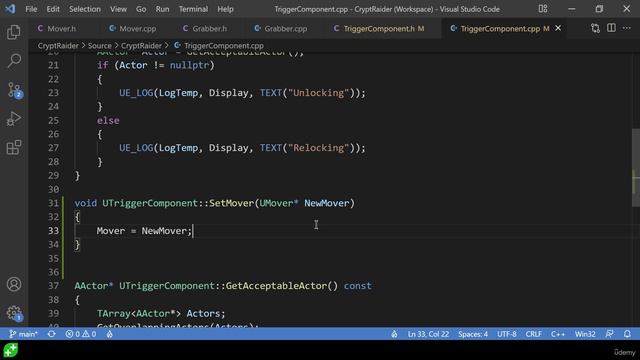Screen dimensions: 640x360
Task: Click the VS Code logo icon
Action: tap(10, 9)
